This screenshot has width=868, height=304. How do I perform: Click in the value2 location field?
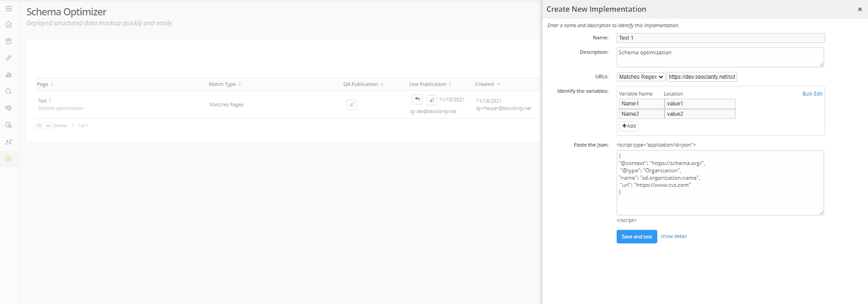(700, 114)
